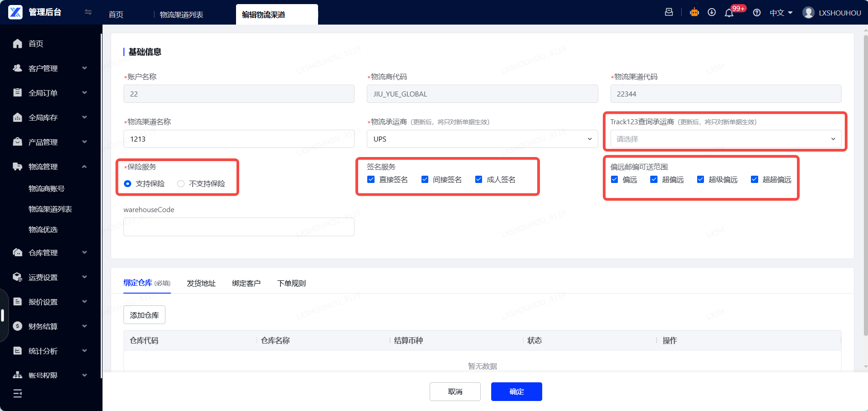Viewport: 868px width, 411px height.
Task: Click the 仓库管理 icon in sidebar
Action: tap(18, 253)
